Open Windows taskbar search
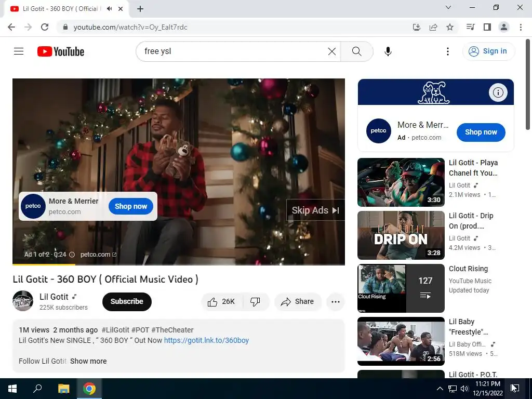 pos(37,389)
